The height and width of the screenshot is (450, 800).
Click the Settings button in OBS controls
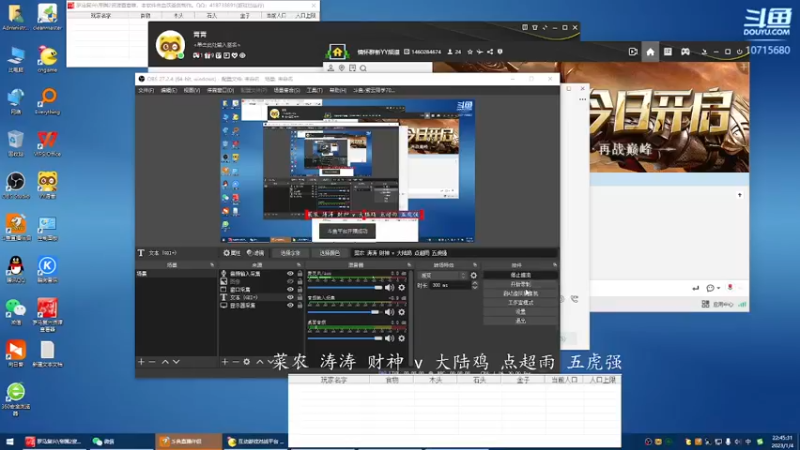(520, 312)
